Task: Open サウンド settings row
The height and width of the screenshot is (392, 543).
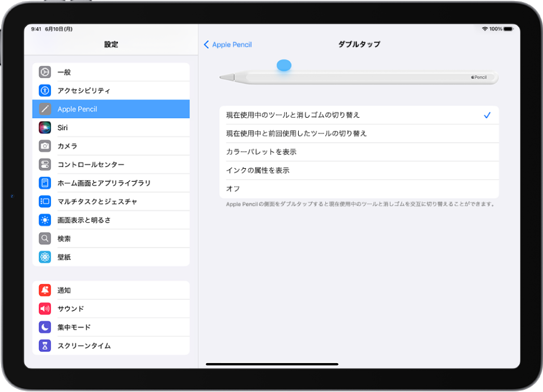Action: (111, 309)
